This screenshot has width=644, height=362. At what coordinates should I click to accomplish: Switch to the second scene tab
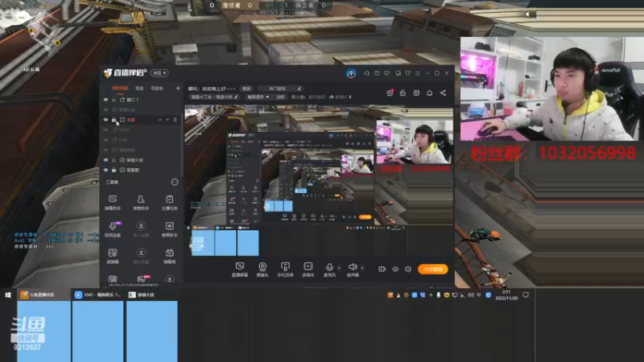[x=139, y=88]
